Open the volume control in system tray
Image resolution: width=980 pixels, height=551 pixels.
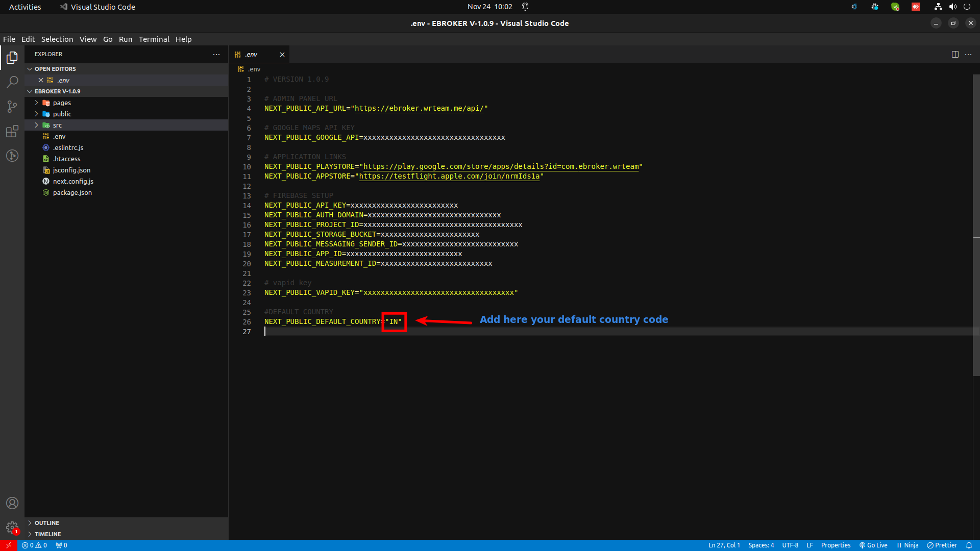pyautogui.click(x=952, y=7)
